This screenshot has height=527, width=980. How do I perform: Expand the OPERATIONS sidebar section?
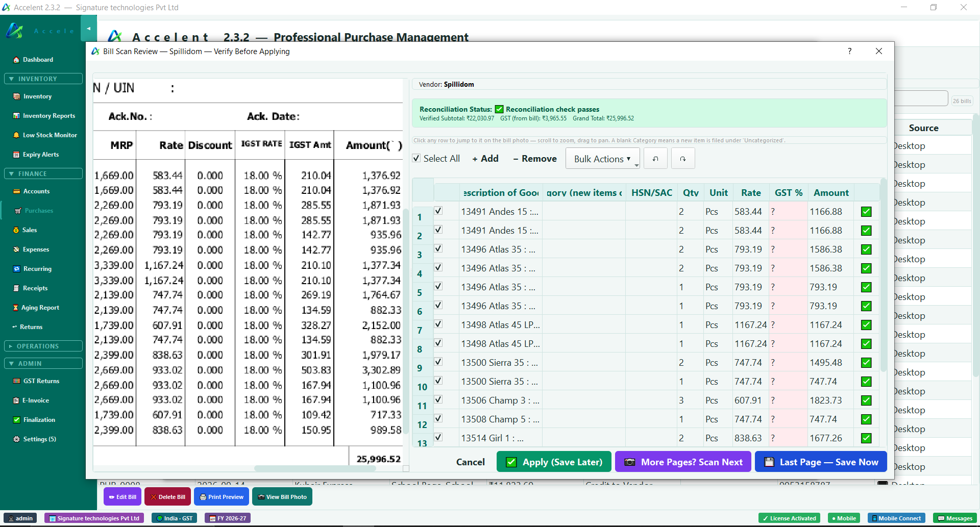[43, 346]
